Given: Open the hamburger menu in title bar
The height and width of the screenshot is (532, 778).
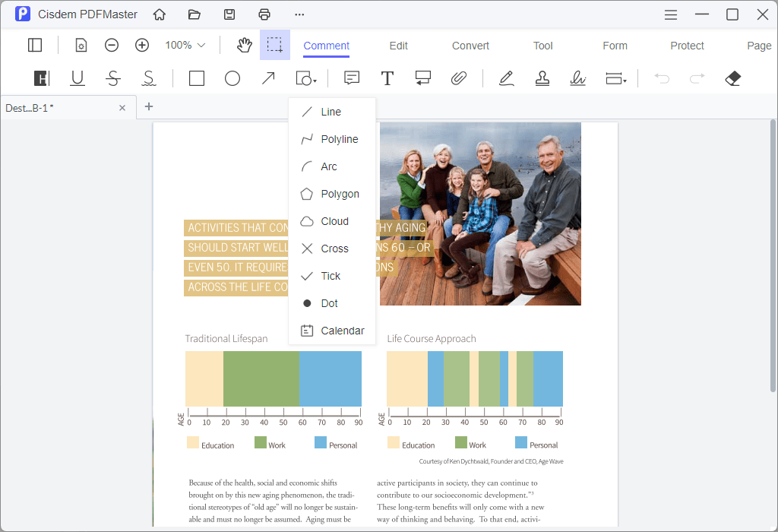Looking at the screenshot, I should click(x=671, y=15).
